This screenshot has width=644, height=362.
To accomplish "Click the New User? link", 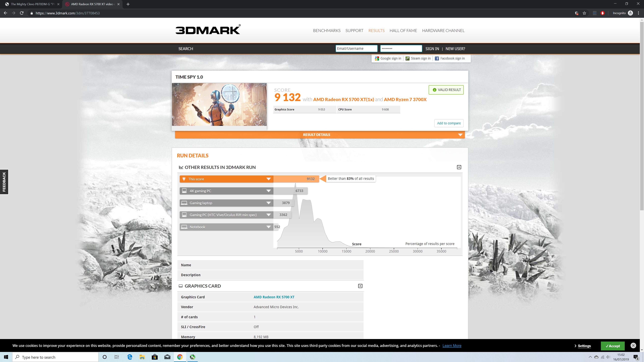I will [x=455, y=49].
